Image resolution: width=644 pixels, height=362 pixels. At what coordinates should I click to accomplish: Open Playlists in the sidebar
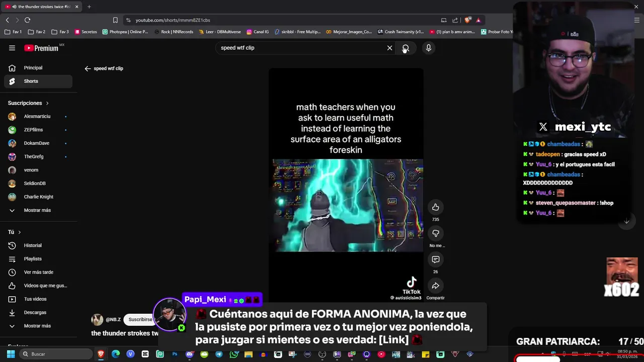[38, 259]
